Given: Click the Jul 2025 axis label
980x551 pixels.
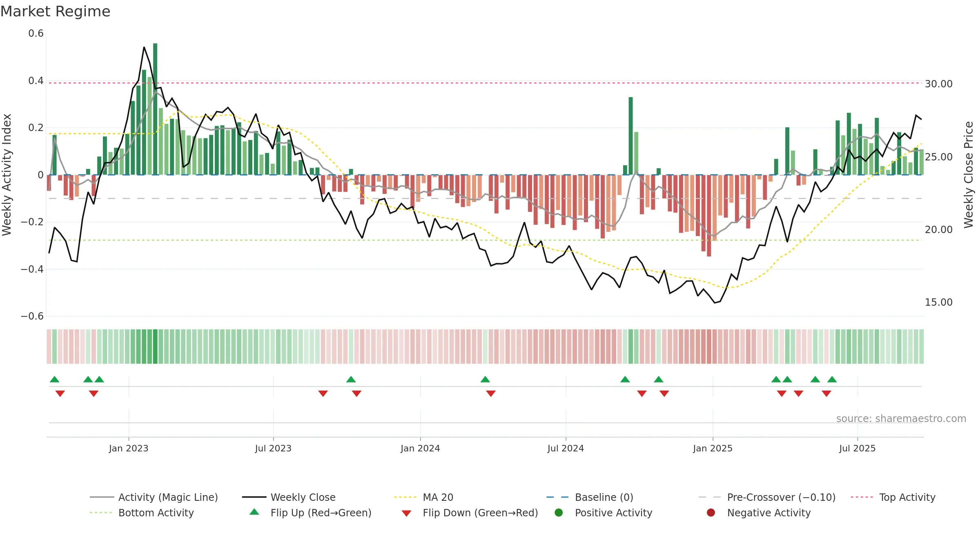Looking at the screenshot, I should tap(857, 448).
